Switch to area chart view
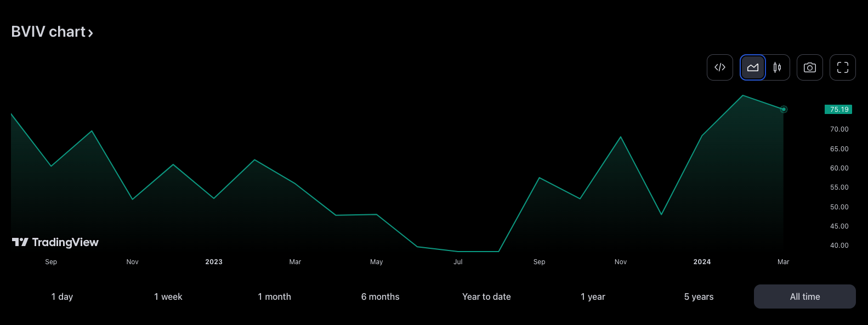 [x=753, y=67]
